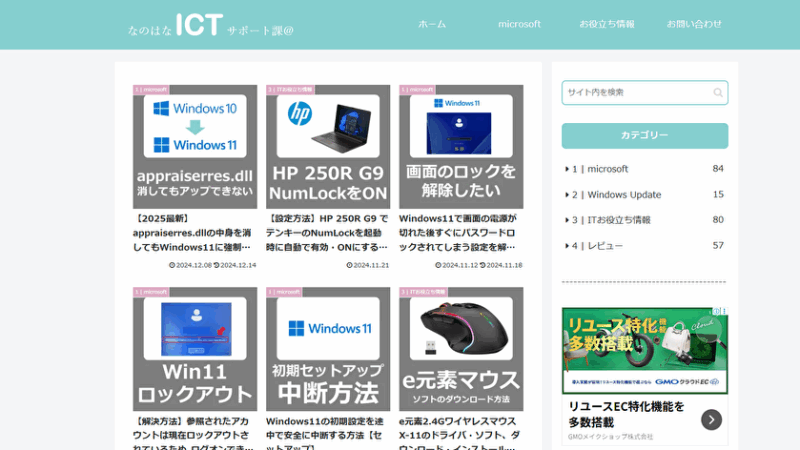Open the HP 250R G9 NumLock thumbnail
Viewport: 800px width, 450px height.
(328, 147)
